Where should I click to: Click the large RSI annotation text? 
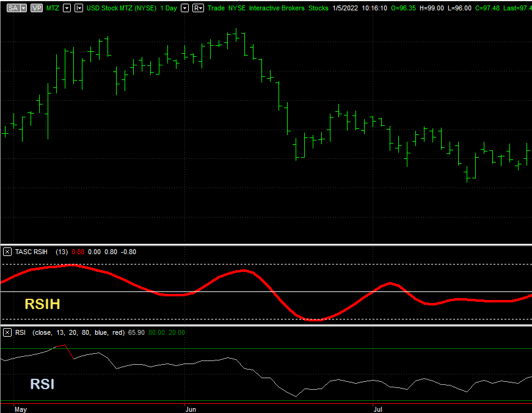[x=42, y=384]
